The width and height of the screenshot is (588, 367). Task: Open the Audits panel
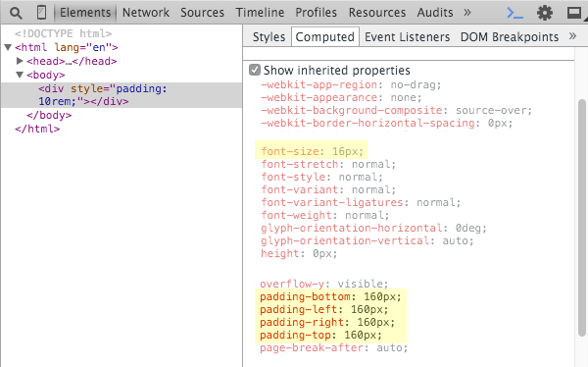(x=435, y=13)
